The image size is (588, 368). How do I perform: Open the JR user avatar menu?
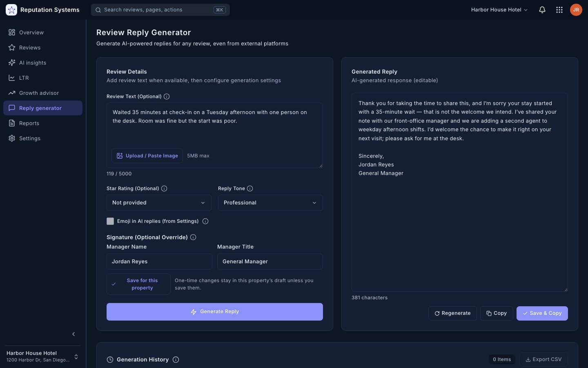click(576, 10)
